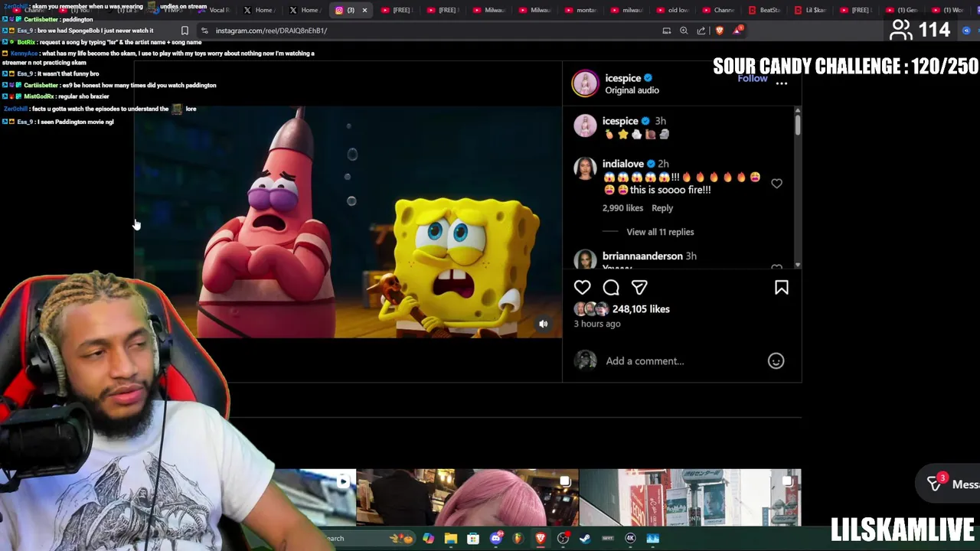Open Discord from the taskbar
Screen dimensions: 980x551
(x=496, y=538)
